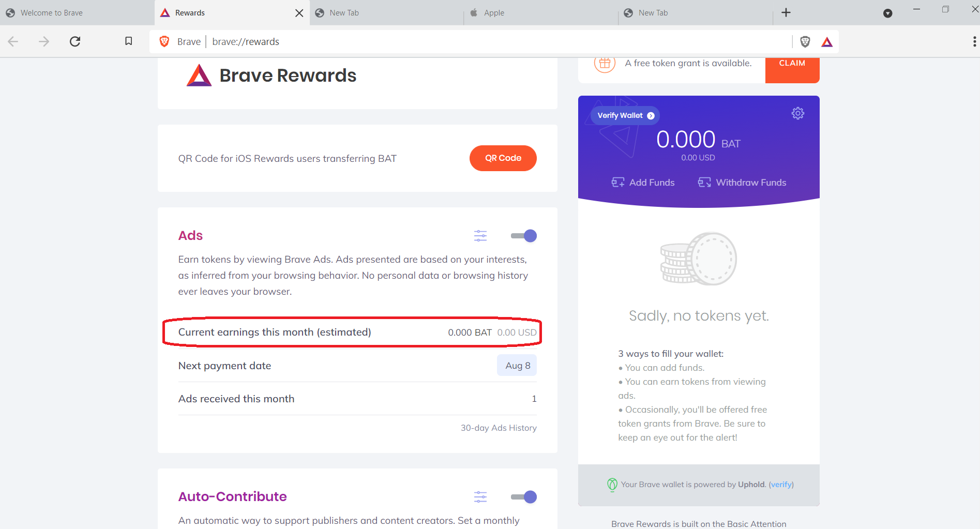The width and height of the screenshot is (980, 529).
Task: Open Auto-Contribute settings sliders icon
Action: [480, 496]
